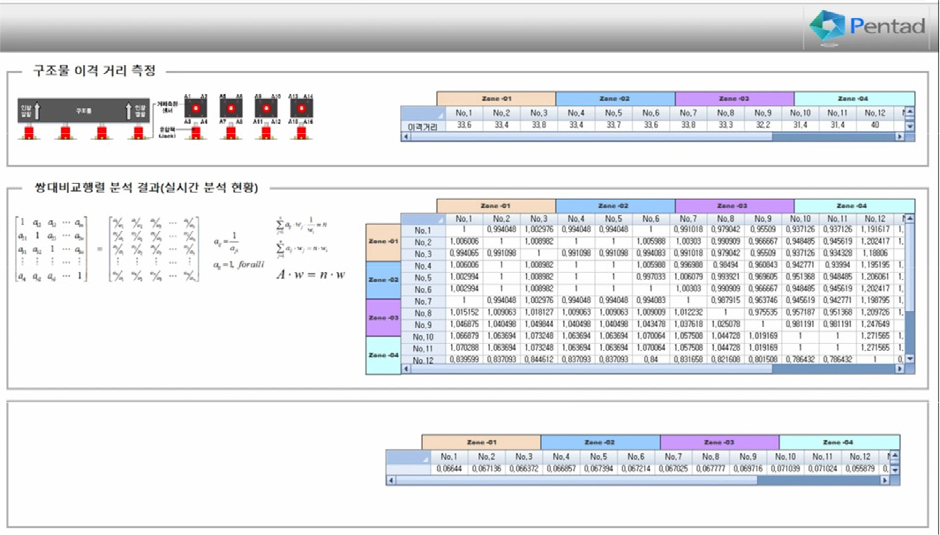Click distance value 32,2

point(763,125)
